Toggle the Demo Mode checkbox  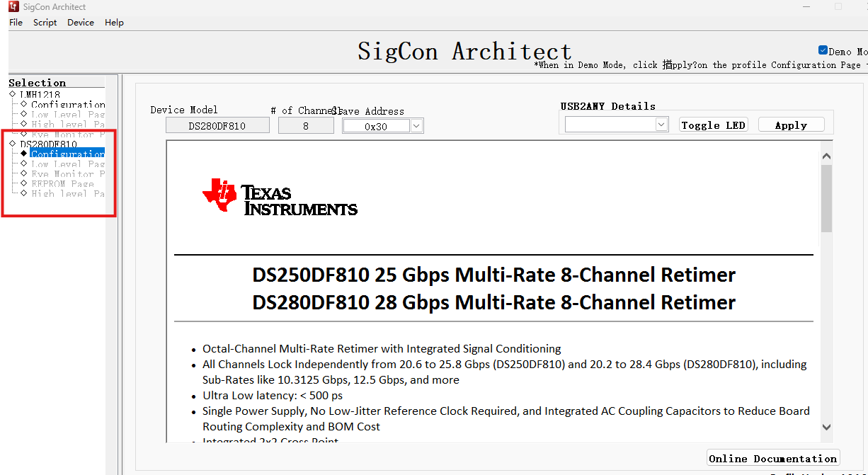[x=823, y=50]
